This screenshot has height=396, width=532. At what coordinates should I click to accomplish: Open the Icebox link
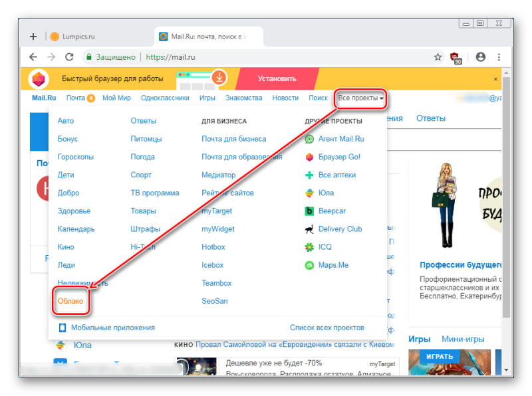pyautogui.click(x=212, y=265)
